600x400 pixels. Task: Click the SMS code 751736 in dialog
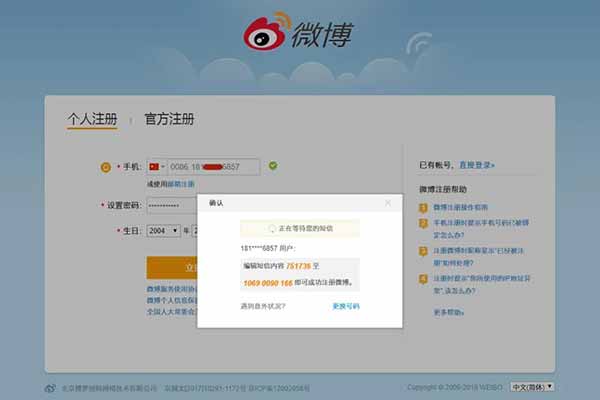[298, 266]
